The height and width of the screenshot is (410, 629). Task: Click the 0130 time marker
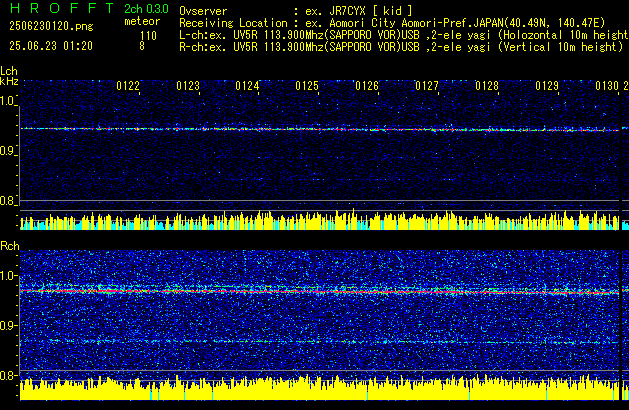click(607, 86)
